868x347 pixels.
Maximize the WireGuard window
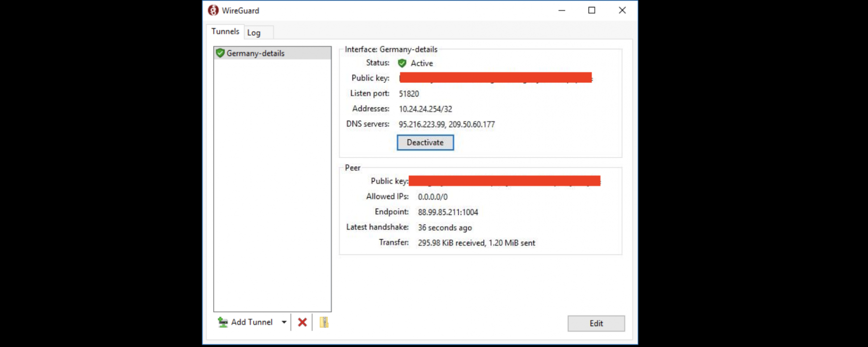tap(592, 10)
